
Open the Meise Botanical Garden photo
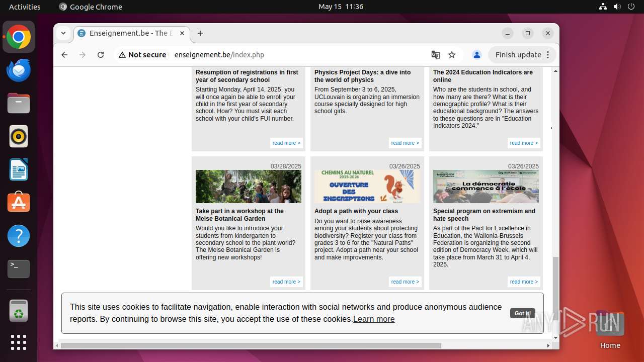pyautogui.click(x=249, y=187)
